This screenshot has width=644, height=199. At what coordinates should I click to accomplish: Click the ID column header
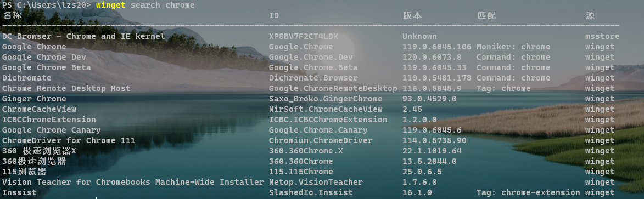[274, 15]
